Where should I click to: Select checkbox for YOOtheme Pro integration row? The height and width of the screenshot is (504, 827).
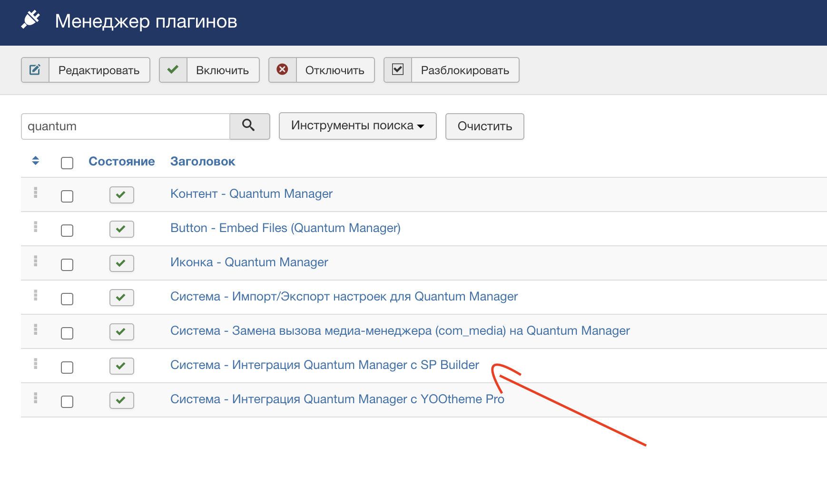pyautogui.click(x=67, y=402)
